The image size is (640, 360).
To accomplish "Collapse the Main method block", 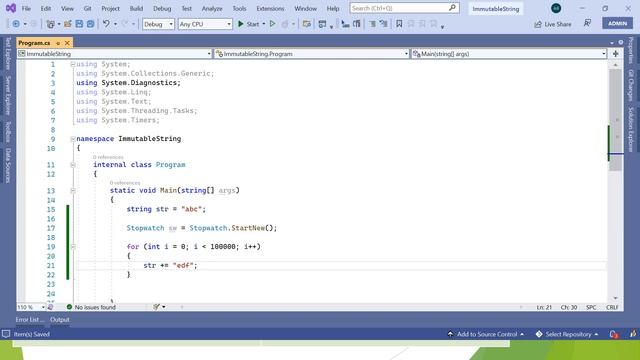I will point(73,191).
